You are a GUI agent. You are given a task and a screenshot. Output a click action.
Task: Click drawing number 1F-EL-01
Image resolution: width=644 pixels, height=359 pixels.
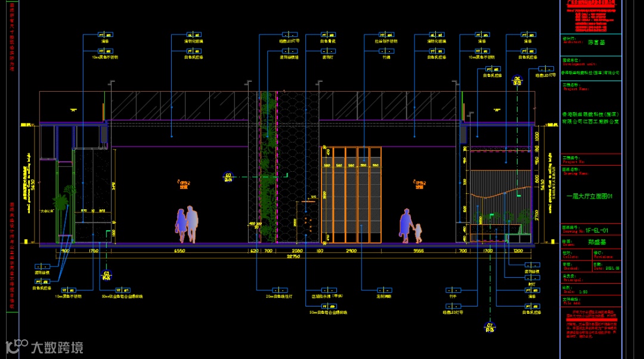597,230
